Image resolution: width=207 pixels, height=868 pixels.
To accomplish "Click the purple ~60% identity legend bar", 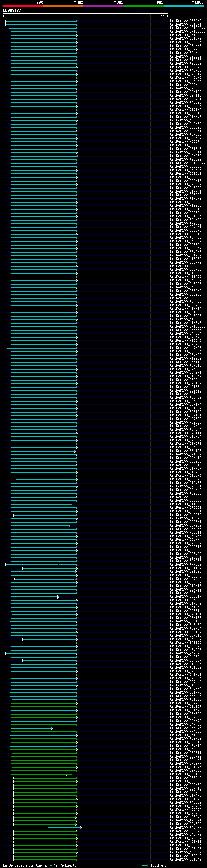I will (x=103, y=6).
